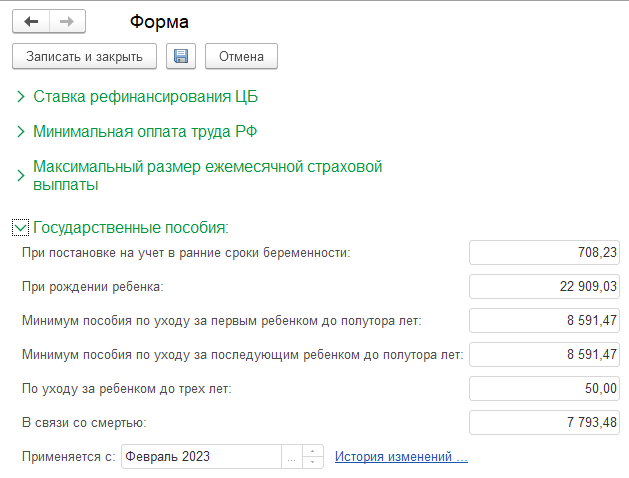Click the floppy disk save icon
Screen dimensions: 629x478
[x=181, y=57]
